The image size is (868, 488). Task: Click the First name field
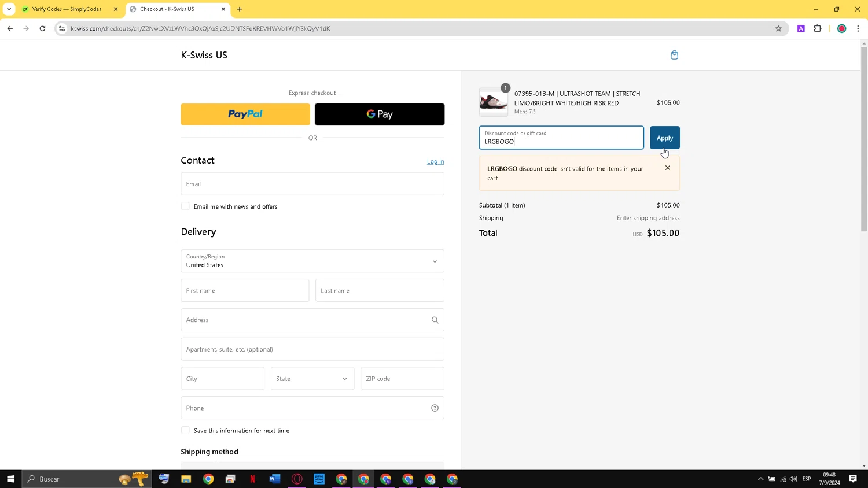245,290
